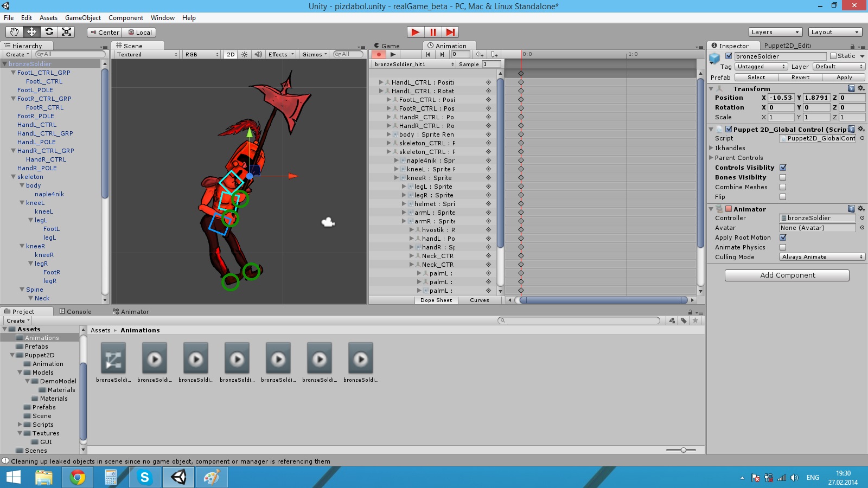Viewport: 868px width, 488px height.
Task: Open Transform component gear menu
Action: 861,88
